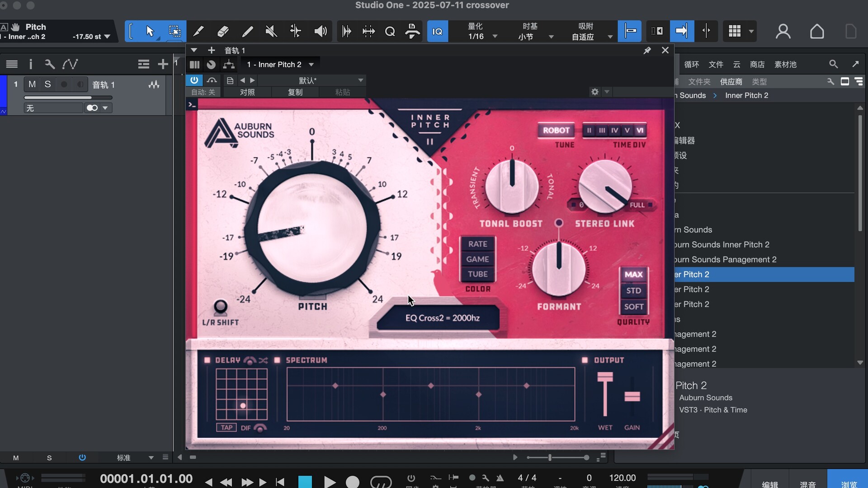Screen dimensions: 868x488
Task: Switch to 文件 browser tab
Action: tap(716, 65)
